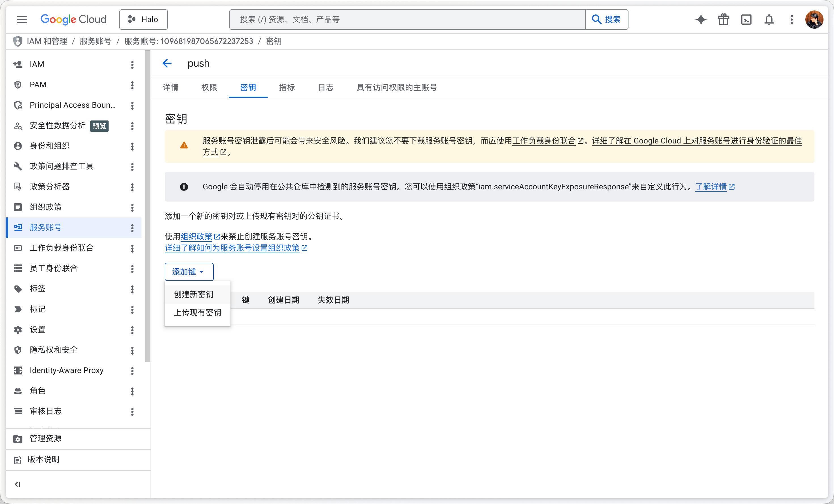Click the blue 搜索 button
Viewport: 834px width, 504px height.
coord(607,20)
